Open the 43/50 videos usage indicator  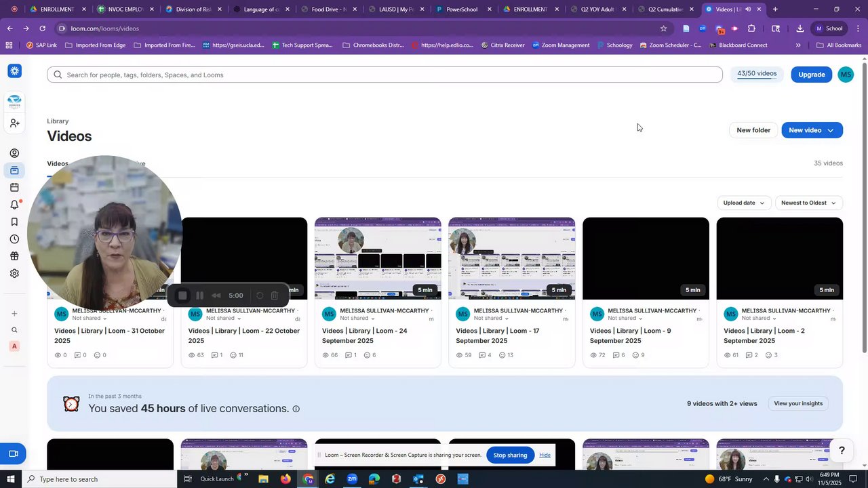(757, 74)
